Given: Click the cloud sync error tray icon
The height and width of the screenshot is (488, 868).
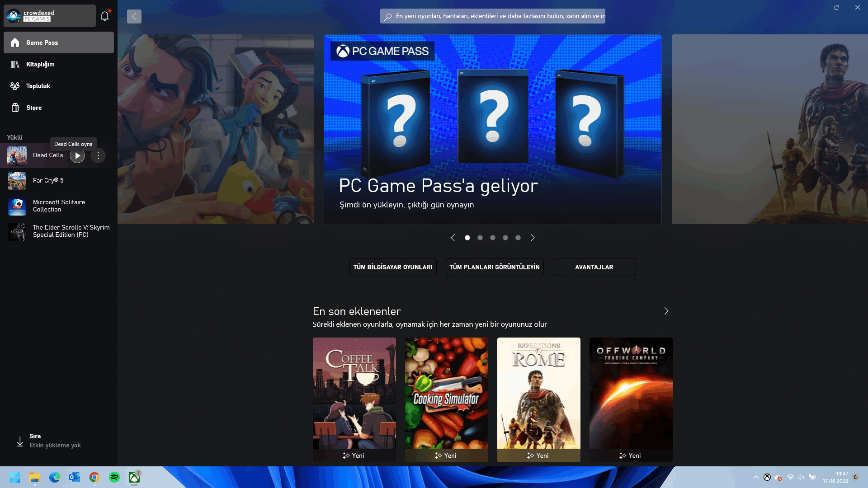Looking at the screenshot, I should [x=778, y=477].
